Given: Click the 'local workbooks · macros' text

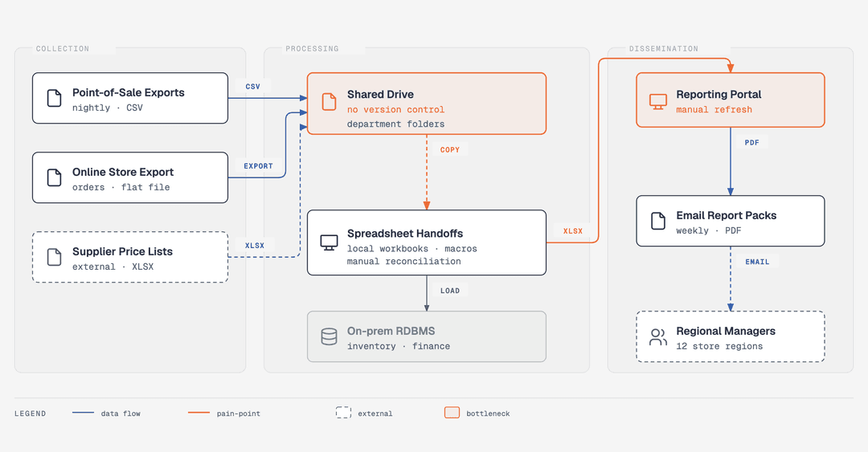Looking at the screenshot, I should [411, 248].
